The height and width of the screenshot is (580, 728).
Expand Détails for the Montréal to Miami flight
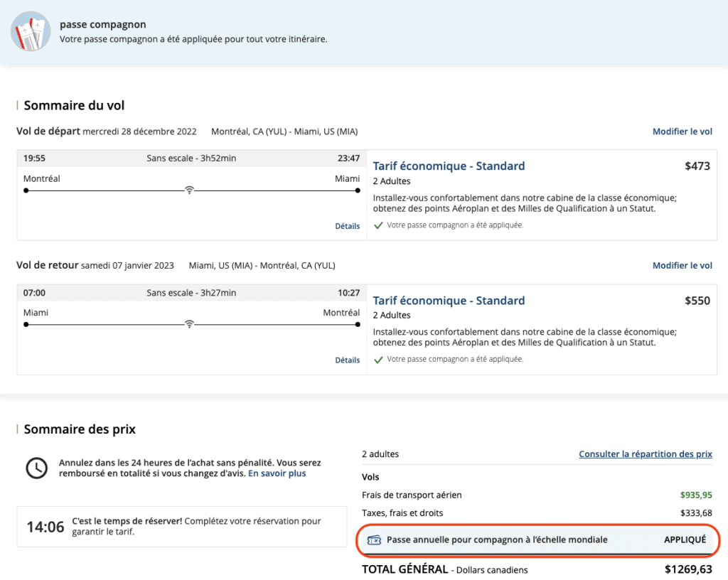[347, 226]
